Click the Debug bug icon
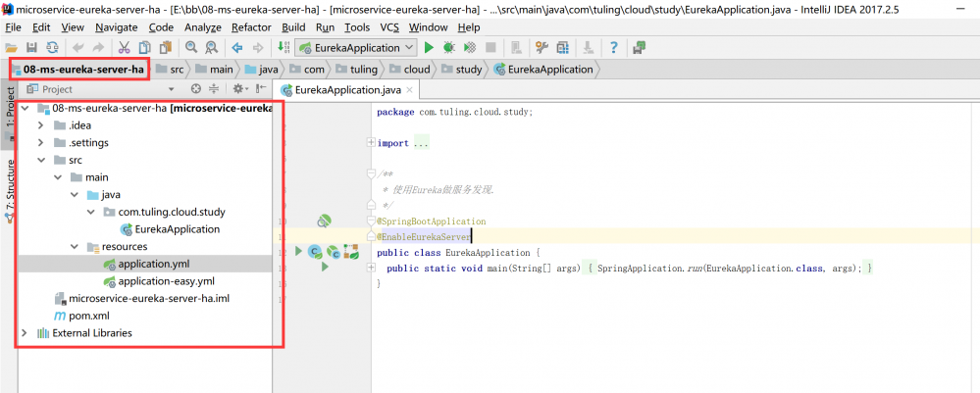This screenshot has width=980, height=393. point(448,47)
